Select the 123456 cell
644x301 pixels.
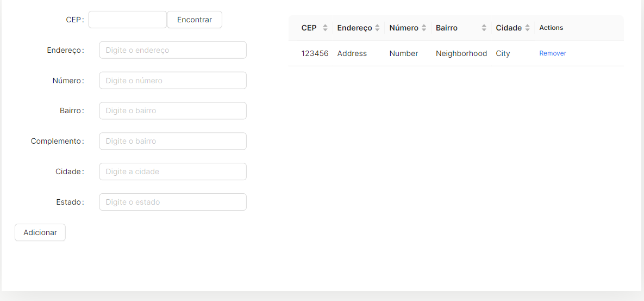[315, 53]
